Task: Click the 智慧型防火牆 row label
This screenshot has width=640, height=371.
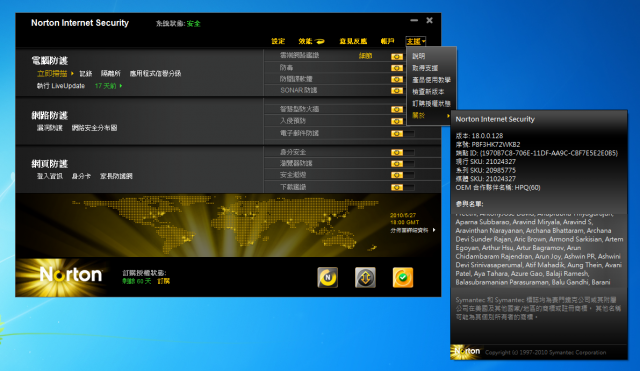Action: point(300,109)
